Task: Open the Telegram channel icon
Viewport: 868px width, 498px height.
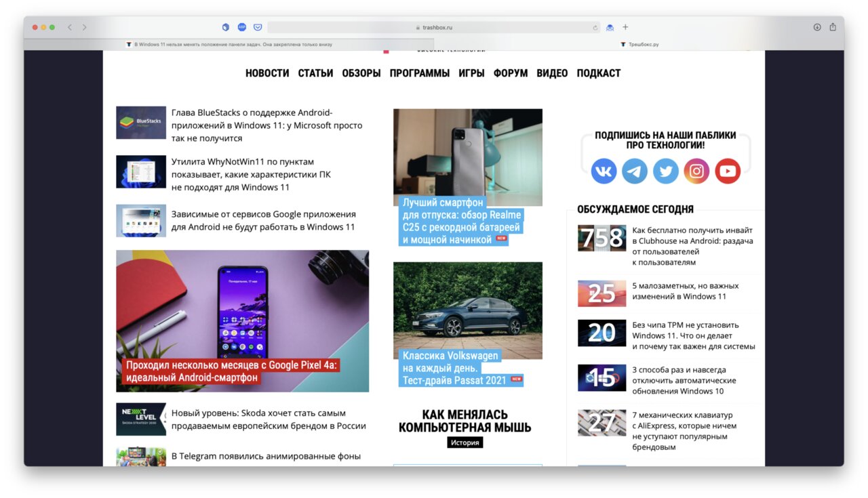Action: tap(635, 171)
